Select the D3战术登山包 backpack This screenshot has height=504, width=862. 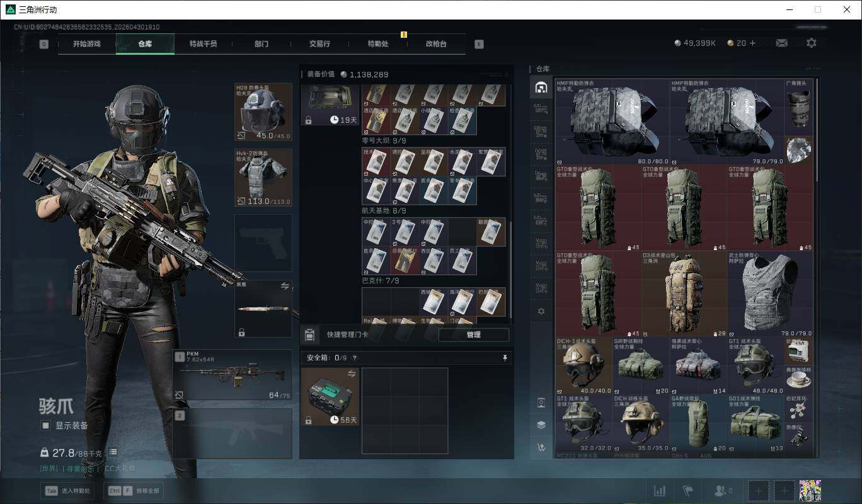(684, 294)
